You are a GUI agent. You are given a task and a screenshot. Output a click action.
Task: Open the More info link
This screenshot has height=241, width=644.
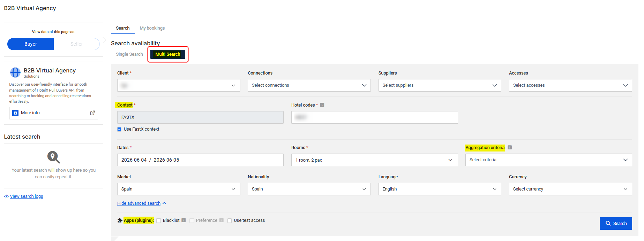(54, 113)
